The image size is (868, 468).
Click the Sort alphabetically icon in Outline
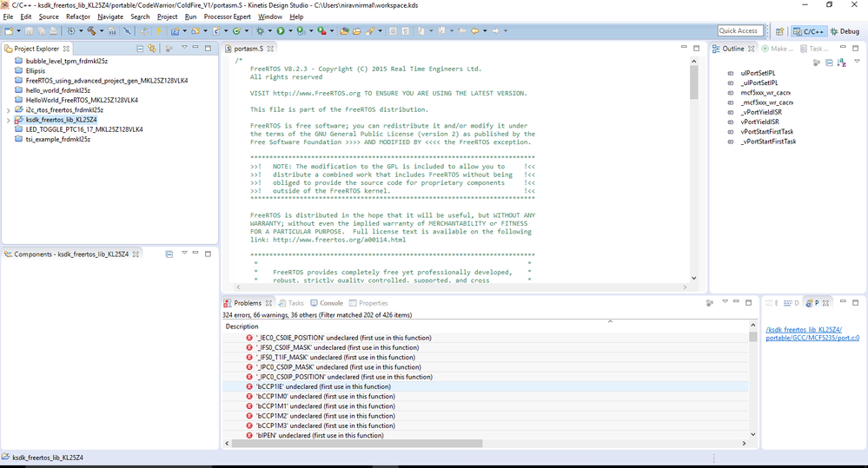point(842,63)
